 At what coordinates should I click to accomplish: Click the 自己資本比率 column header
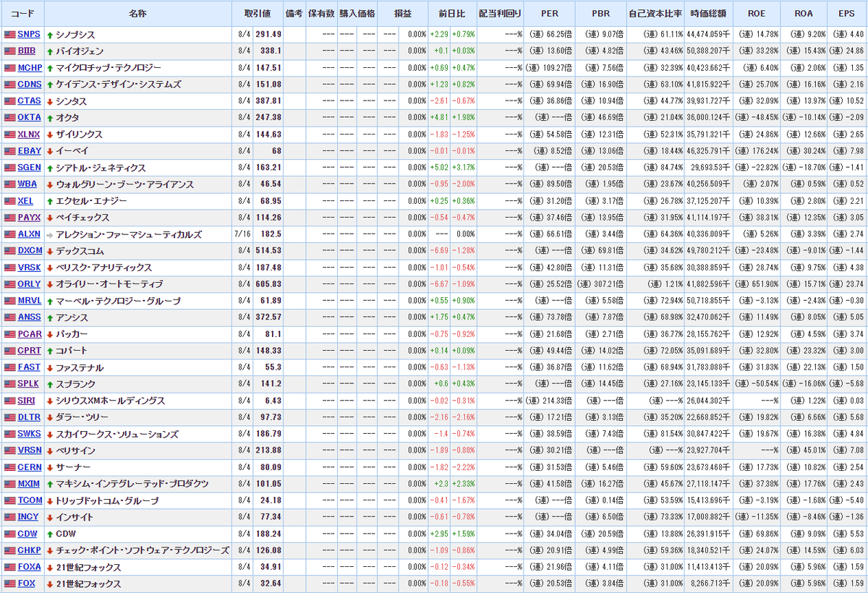click(x=656, y=14)
